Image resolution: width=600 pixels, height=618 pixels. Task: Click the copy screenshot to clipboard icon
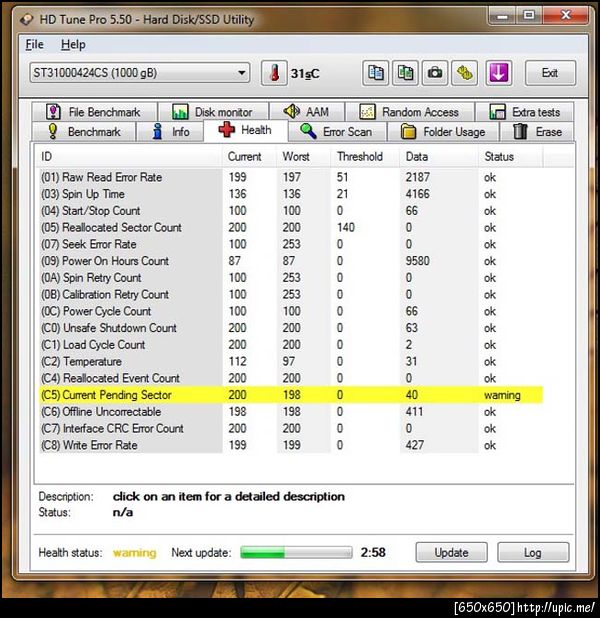tap(405, 73)
